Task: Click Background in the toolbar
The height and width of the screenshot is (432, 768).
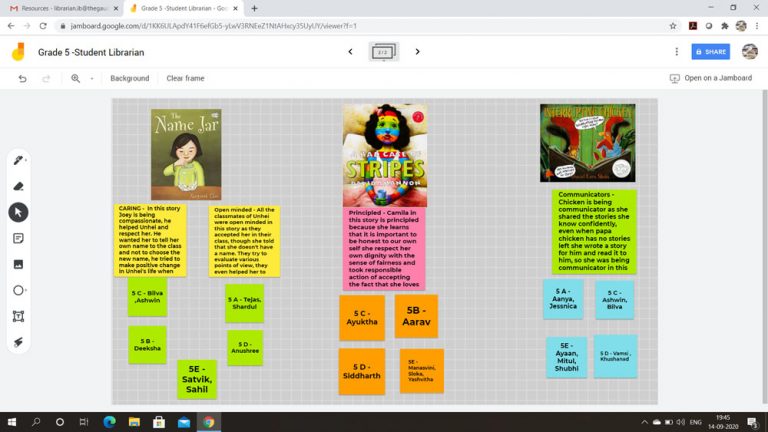Action: tap(129, 78)
